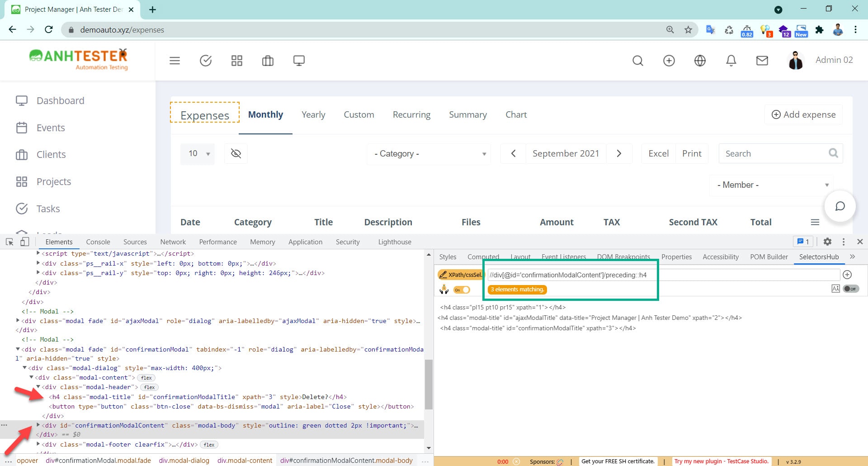Click the Elements panel vertical scrollbar
The height and width of the screenshot is (466, 868).
[x=429, y=385]
